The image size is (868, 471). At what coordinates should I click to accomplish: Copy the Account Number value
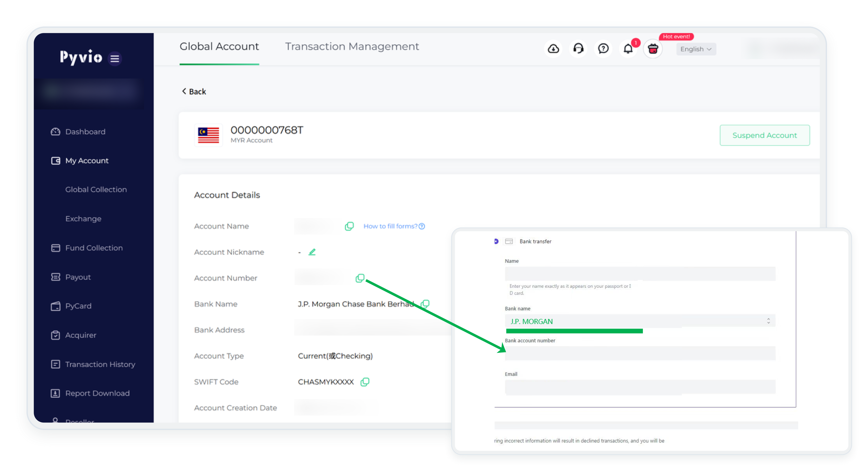point(360,278)
